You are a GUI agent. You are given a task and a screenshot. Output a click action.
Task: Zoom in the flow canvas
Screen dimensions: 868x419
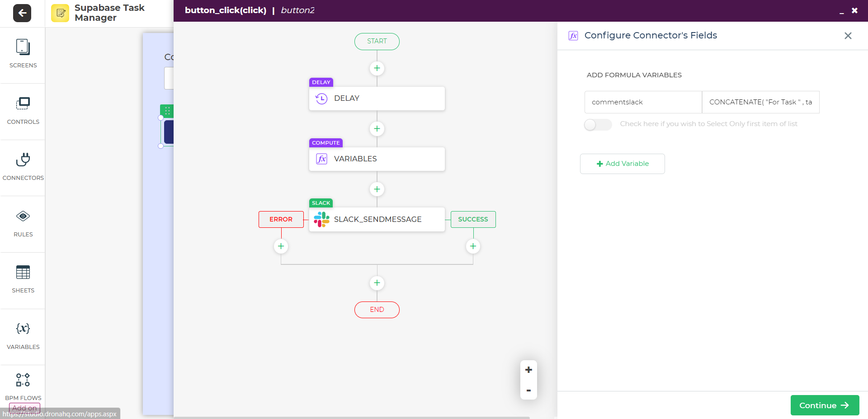(528, 370)
